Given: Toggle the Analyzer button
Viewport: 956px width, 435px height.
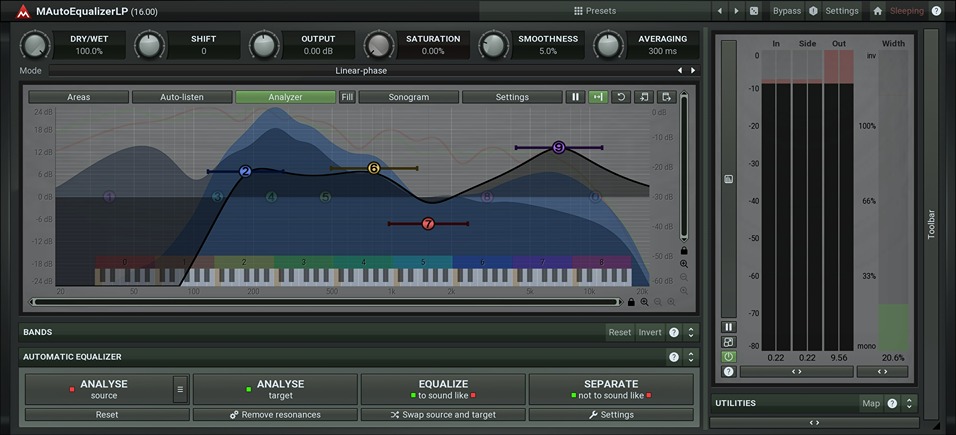Looking at the screenshot, I should pyautogui.click(x=285, y=97).
